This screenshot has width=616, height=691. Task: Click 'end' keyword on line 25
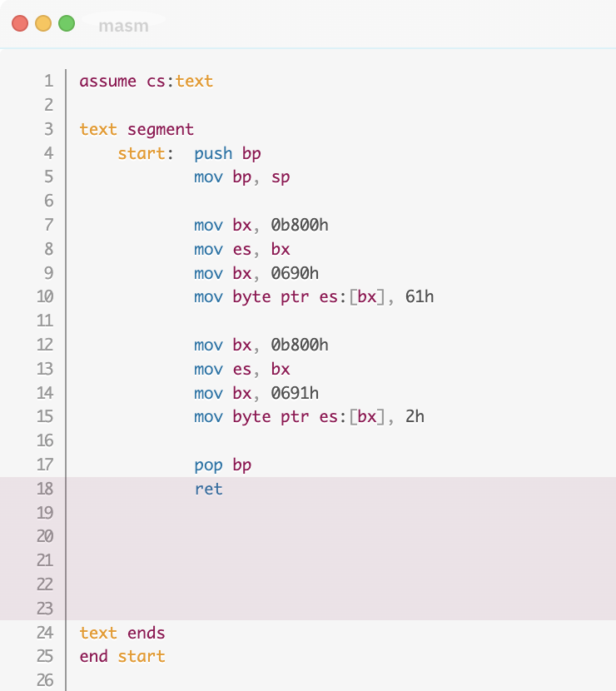93,656
